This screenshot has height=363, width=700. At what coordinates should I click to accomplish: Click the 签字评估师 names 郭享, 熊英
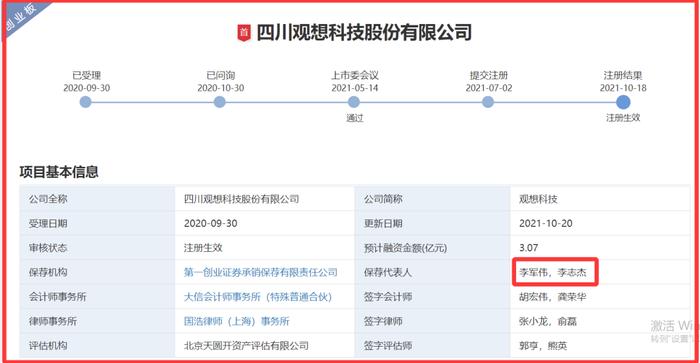[543, 346]
